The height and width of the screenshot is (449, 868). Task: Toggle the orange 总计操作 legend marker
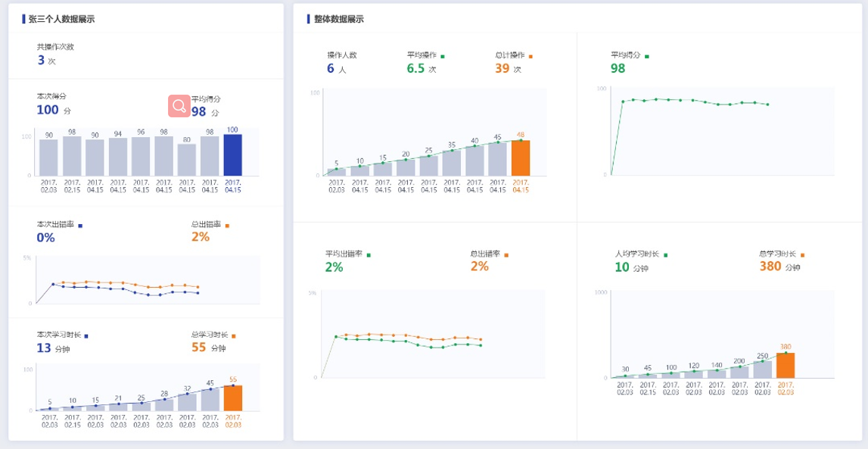(x=531, y=56)
